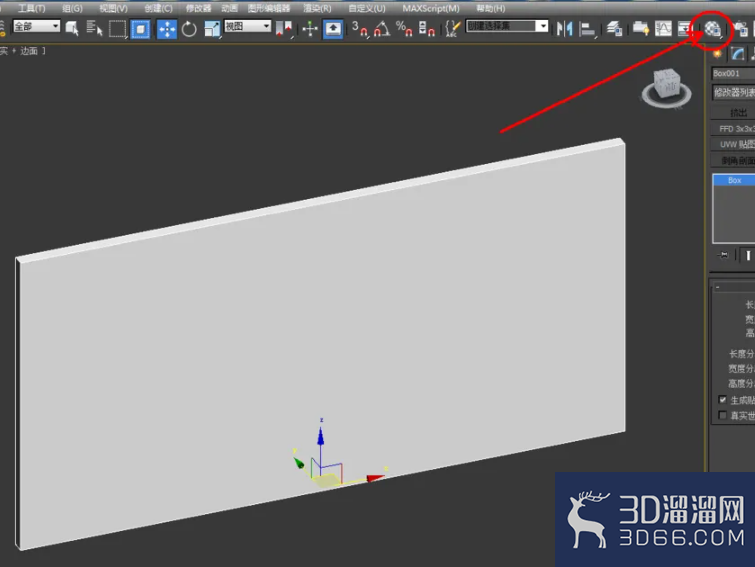Click the 挤出 modifier button
755x567 pixels.
tap(733, 113)
